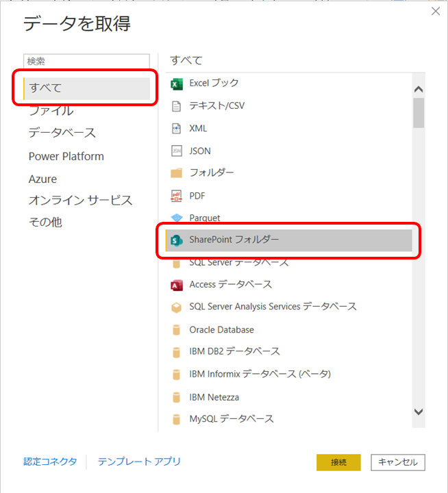Click the JSON file icon
This screenshot has height=493, width=448.
(x=177, y=151)
